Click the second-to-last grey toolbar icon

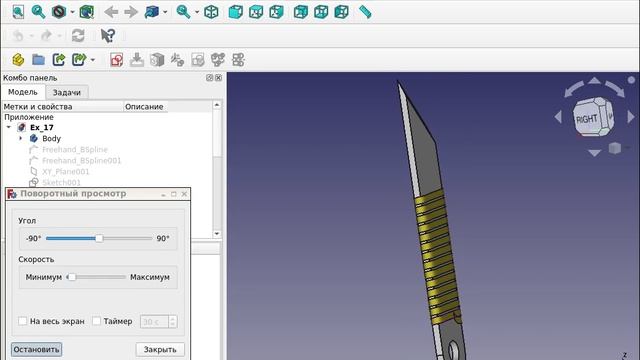pos(218,60)
